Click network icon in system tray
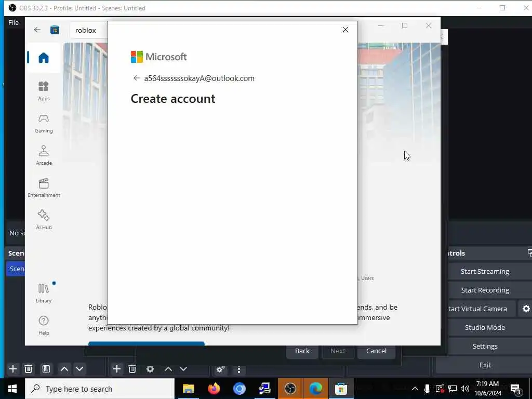This screenshot has height=399, width=532. 453,389
